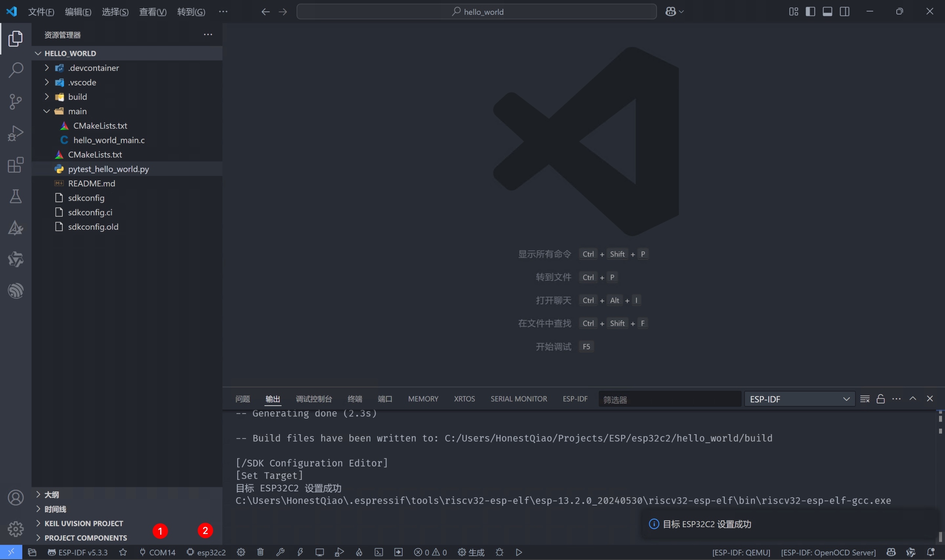Image resolution: width=945 pixels, height=560 pixels.
Task: Toggle the primary side bar layout icon
Action: point(810,12)
